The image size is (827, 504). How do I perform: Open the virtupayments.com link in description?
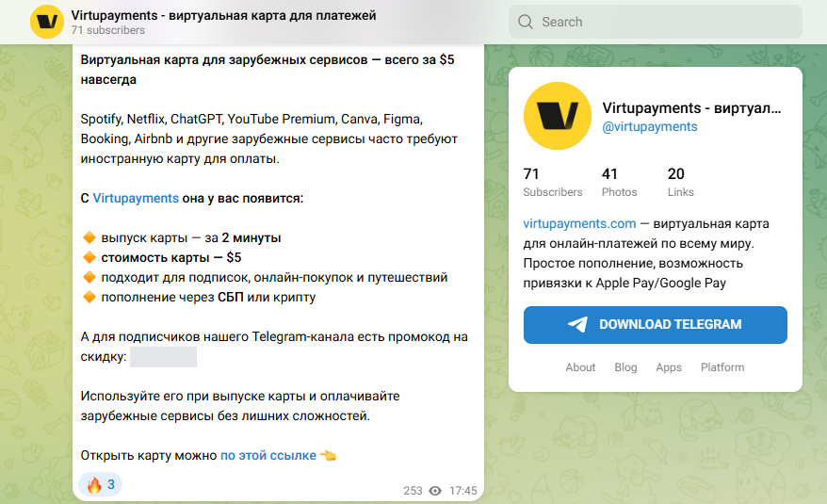tap(579, 223)
